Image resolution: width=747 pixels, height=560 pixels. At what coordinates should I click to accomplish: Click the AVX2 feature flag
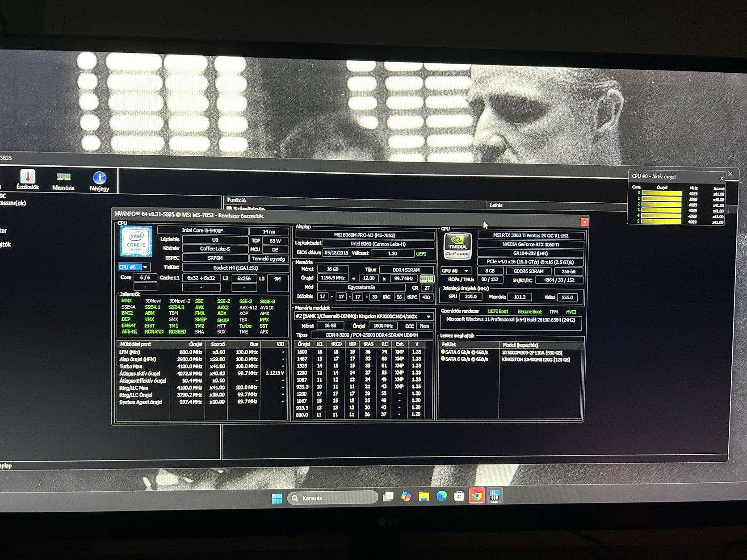223,307
